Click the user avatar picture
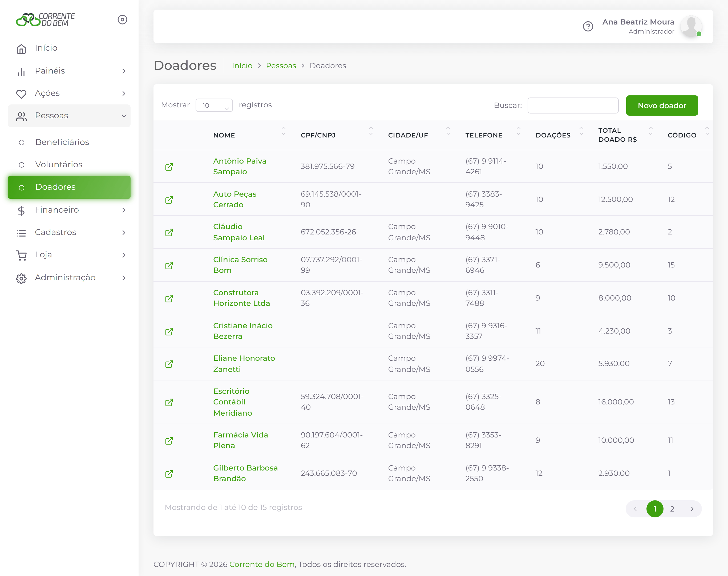 (691, 26)
